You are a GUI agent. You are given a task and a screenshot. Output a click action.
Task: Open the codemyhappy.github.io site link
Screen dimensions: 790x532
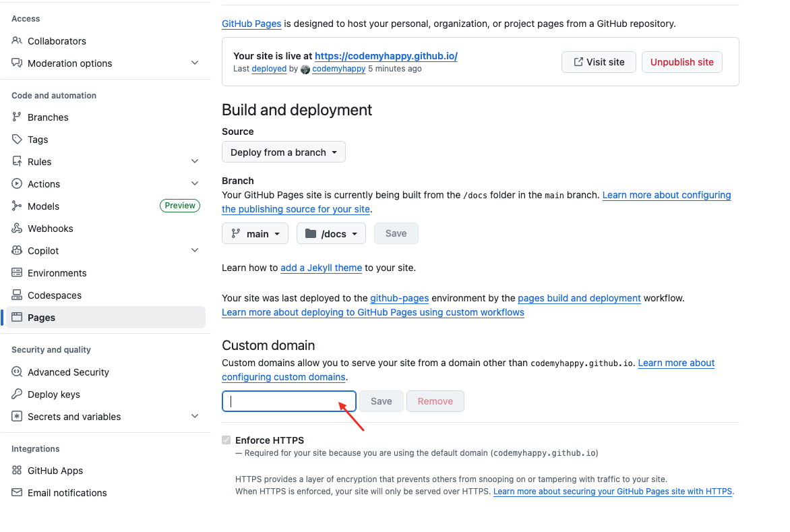(386, 56)
